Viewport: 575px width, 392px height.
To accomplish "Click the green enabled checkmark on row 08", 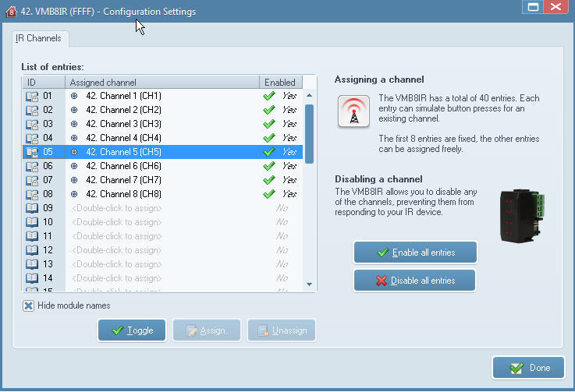I will (x=269, y=194).
